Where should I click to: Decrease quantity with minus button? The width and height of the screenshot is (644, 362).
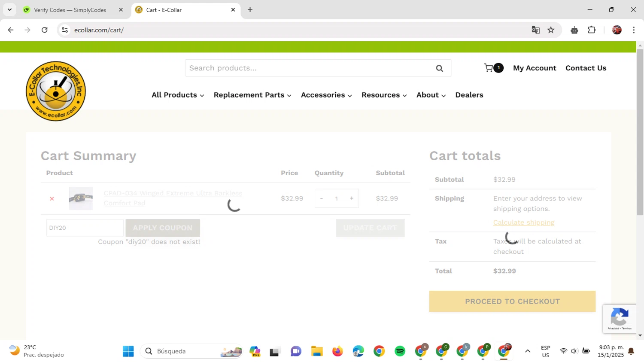(321, 198)
